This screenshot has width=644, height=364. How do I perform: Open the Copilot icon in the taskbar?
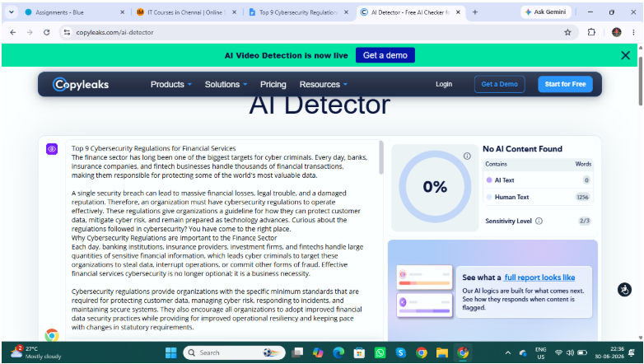click(318, 352)
